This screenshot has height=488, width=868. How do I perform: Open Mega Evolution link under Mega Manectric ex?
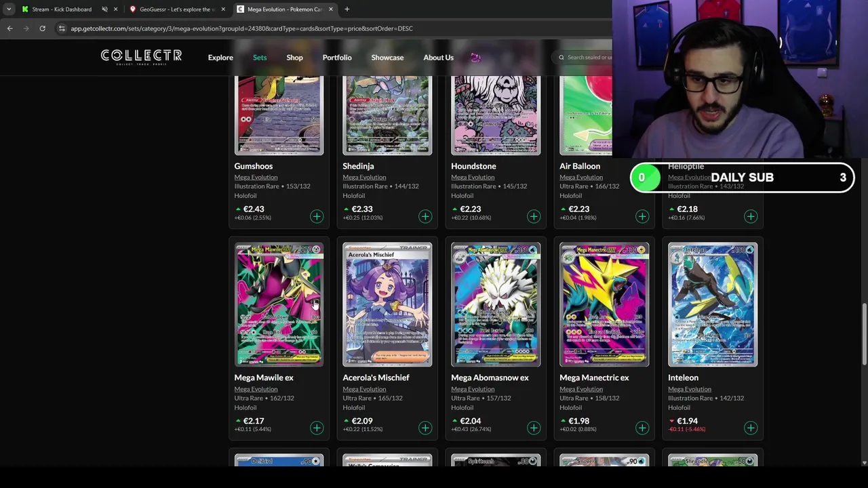[x=581, y=389]
